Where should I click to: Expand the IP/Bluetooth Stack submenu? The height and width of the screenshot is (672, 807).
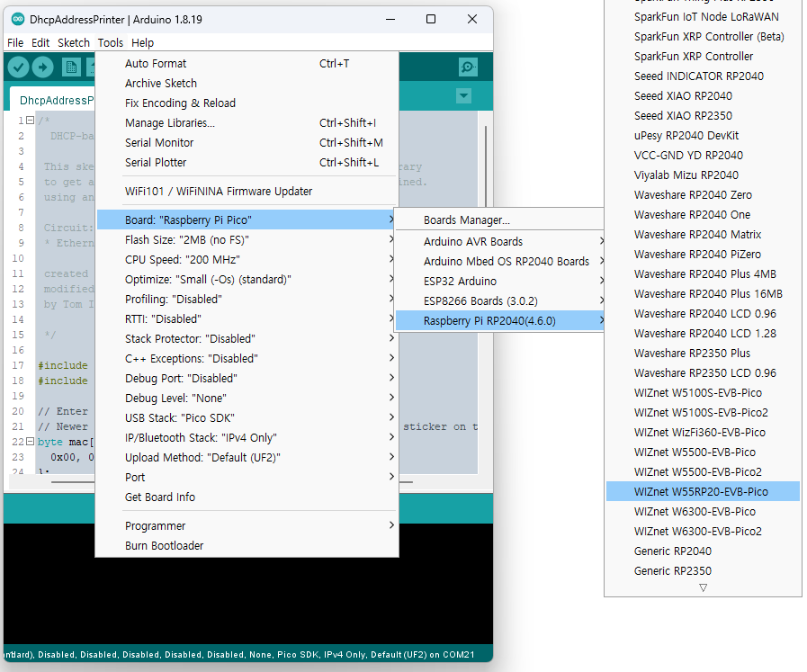247,438
